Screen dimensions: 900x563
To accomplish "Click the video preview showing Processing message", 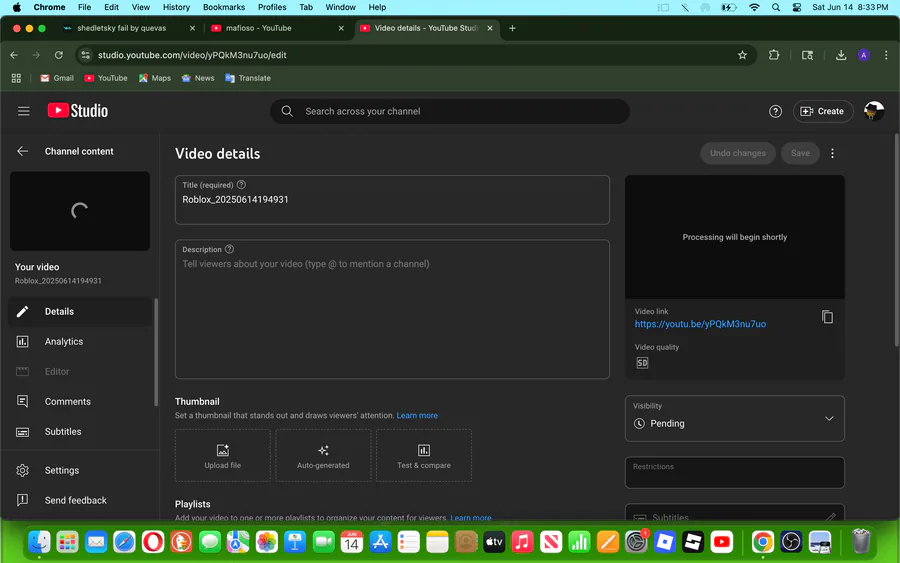I will pyautogui.click(x=734, y=237).
